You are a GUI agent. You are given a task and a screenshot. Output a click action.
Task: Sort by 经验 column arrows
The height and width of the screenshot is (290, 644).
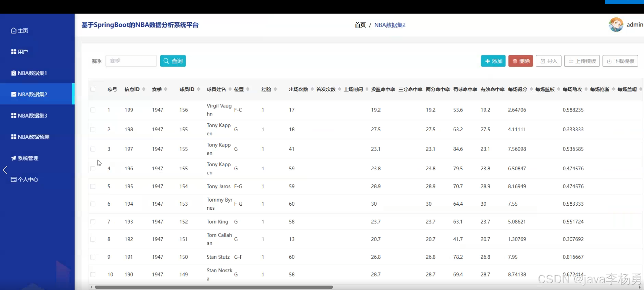[275, 89]
